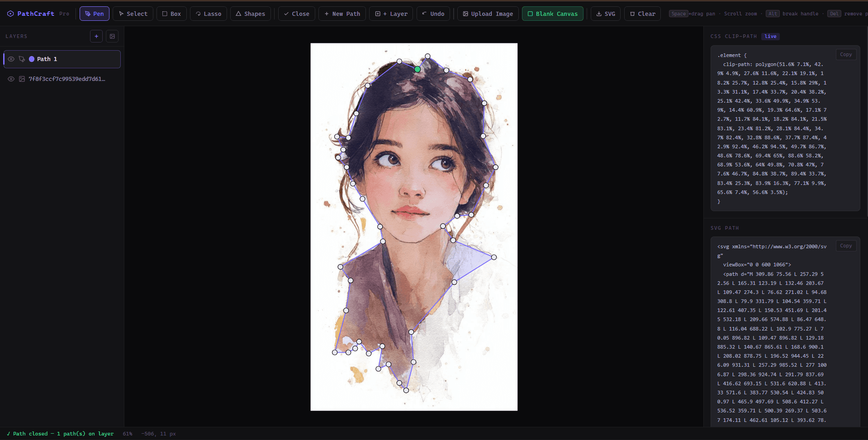Click the image icon on the 7f8f3ccf layer

(22, 79)
